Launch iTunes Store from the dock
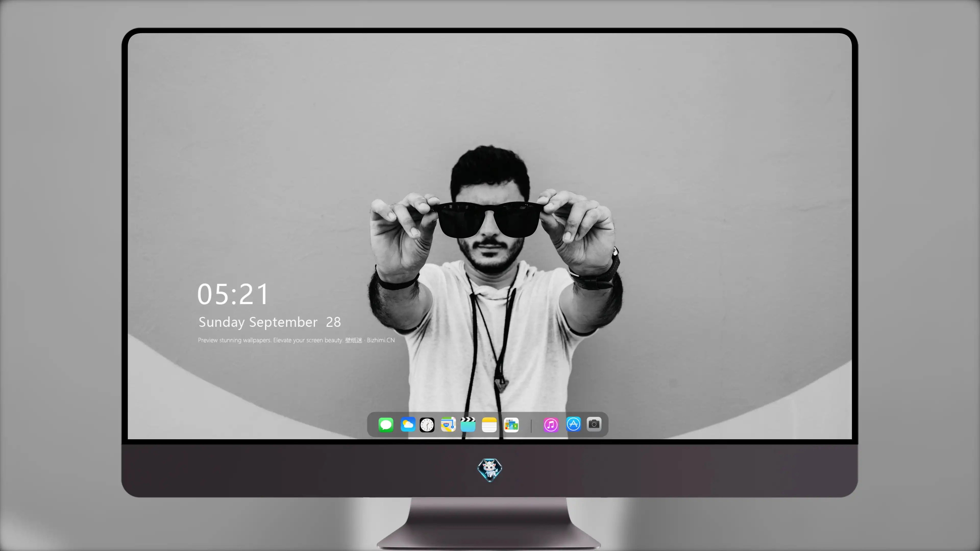Viewport: 980px width, 551px height. point(551,424)
